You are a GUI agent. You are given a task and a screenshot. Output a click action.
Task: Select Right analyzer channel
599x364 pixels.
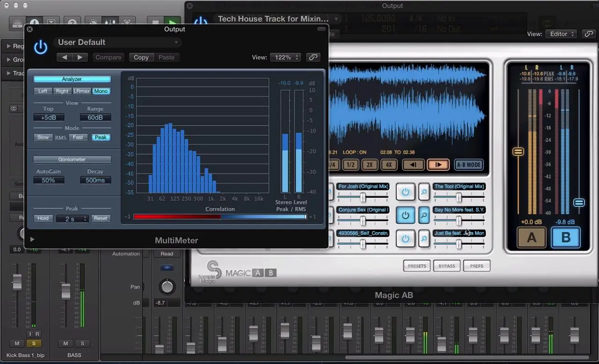[x=62, y=91]
